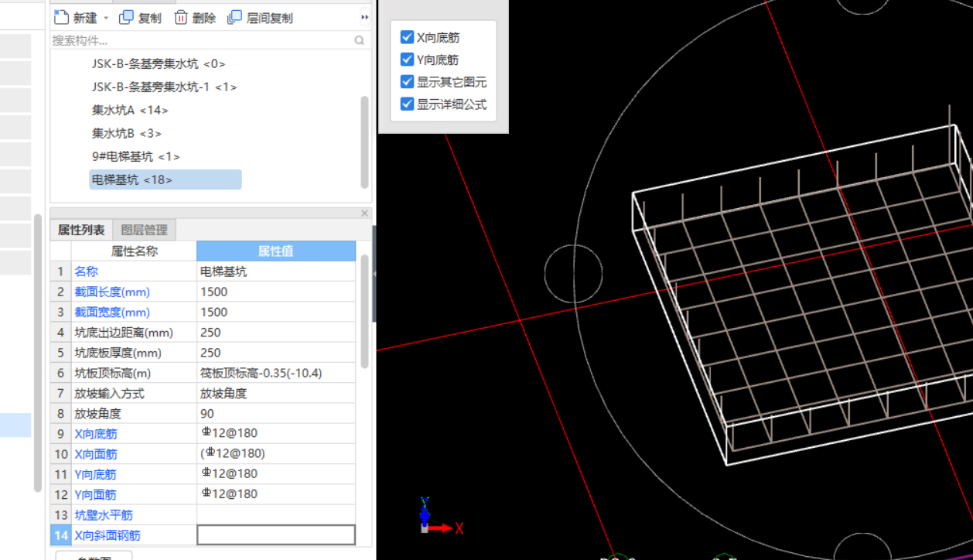Image resolution: width=973 pixels, height=560 pixels.
Task: Select 9#电梯基坑 <1> component
Action: click(x=136, y=156)
